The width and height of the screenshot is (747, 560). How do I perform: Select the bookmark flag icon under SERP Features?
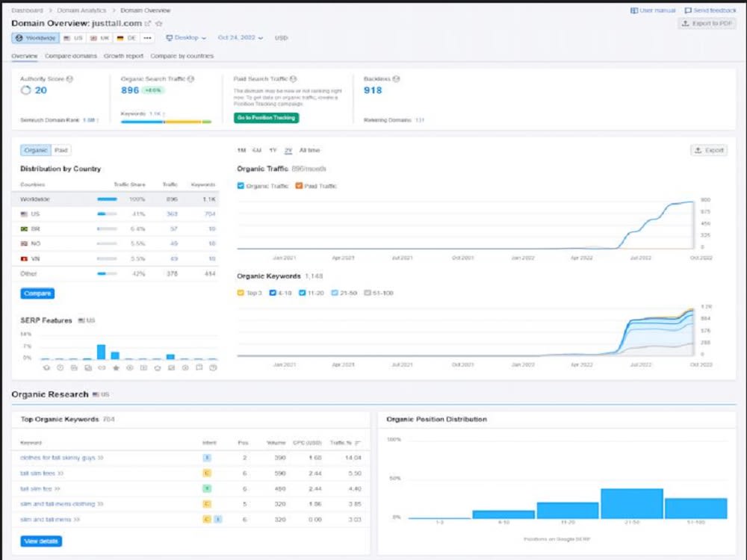click(x=199, y=367)
